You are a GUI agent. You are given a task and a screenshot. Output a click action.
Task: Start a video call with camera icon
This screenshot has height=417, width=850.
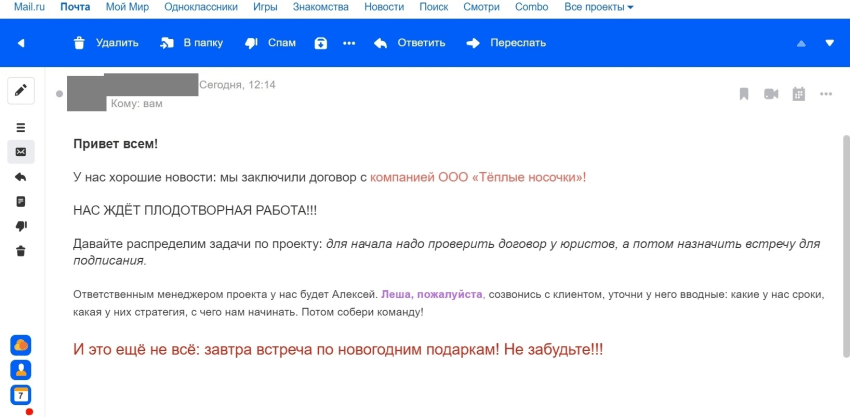pos(771,94)
